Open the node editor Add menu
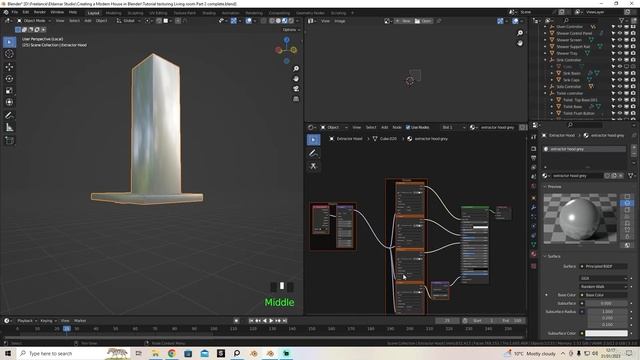640x360 pixels. tap(384, 127)
